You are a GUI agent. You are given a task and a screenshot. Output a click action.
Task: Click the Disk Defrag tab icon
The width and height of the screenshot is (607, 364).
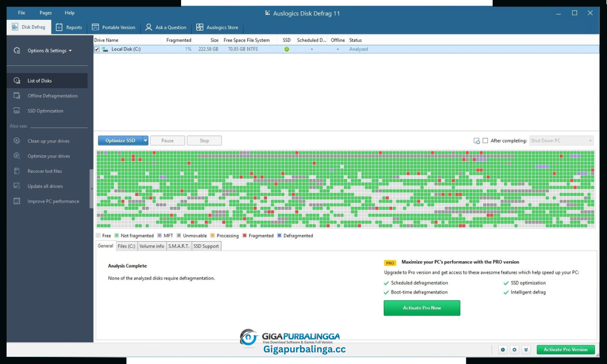coord(15,27)
